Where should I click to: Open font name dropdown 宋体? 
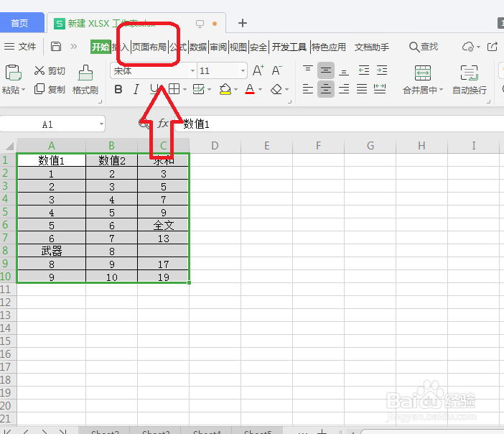click(192, 71)
